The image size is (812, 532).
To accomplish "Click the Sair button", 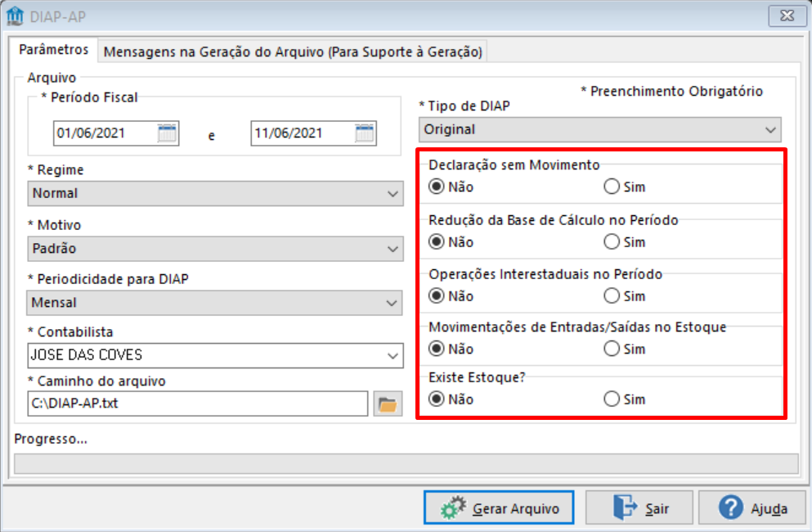I will coord(639,508).
